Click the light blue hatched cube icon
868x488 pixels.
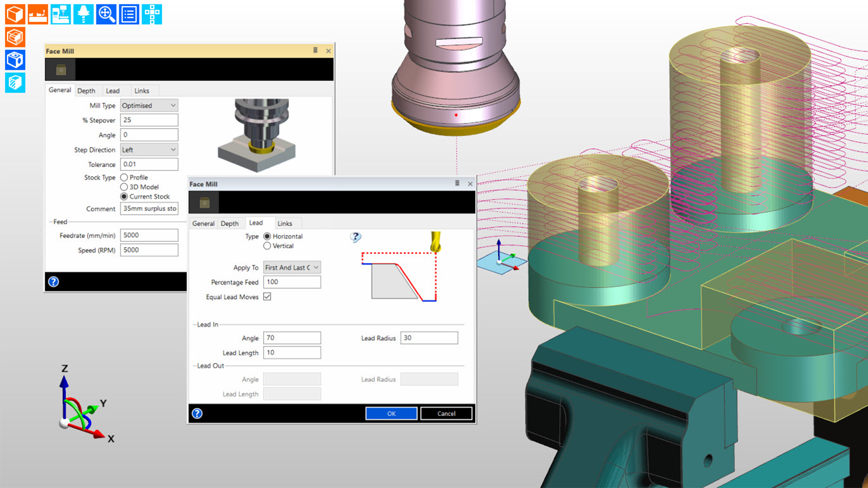pos(15,83)
